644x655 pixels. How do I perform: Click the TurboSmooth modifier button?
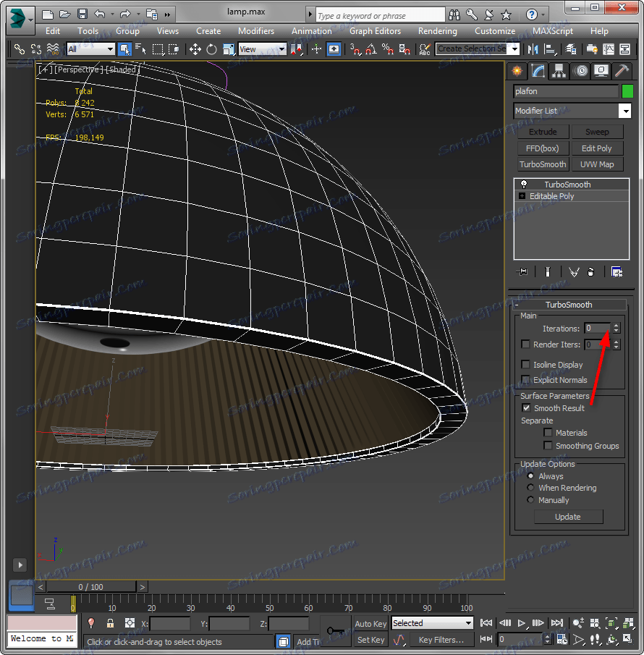point(543,164)
